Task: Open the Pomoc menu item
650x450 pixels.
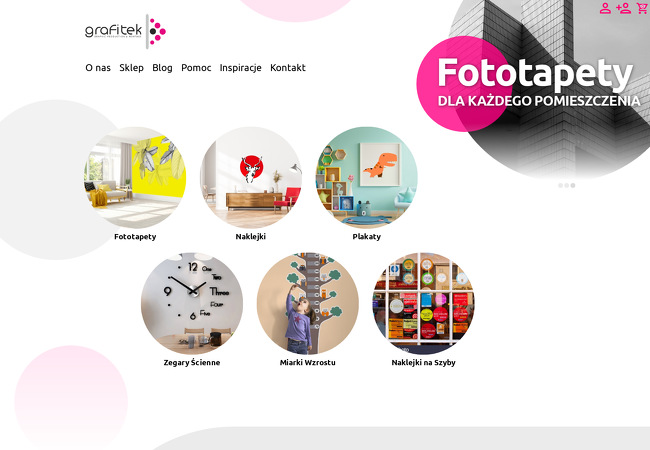Action: click(x=196, y=68)
